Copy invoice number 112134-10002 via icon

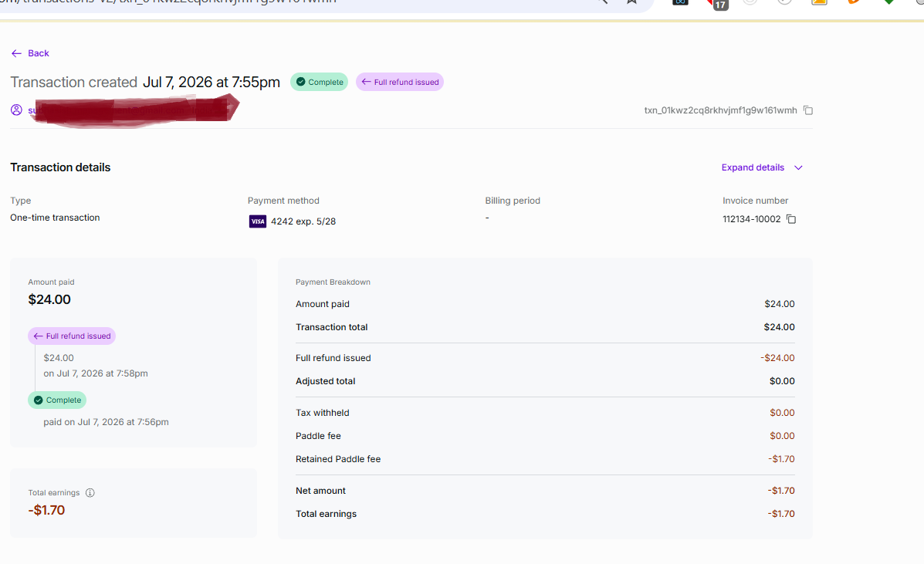tap(791, 219)
